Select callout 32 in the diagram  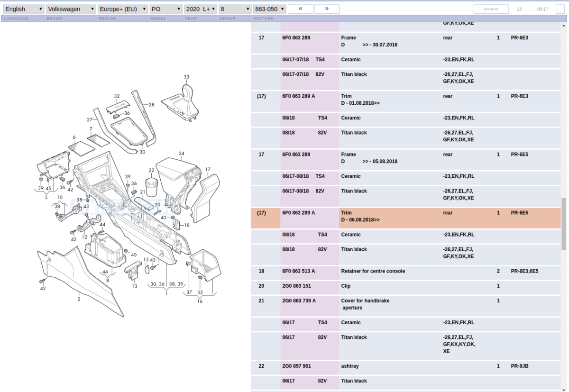click(x=117, y=96)
